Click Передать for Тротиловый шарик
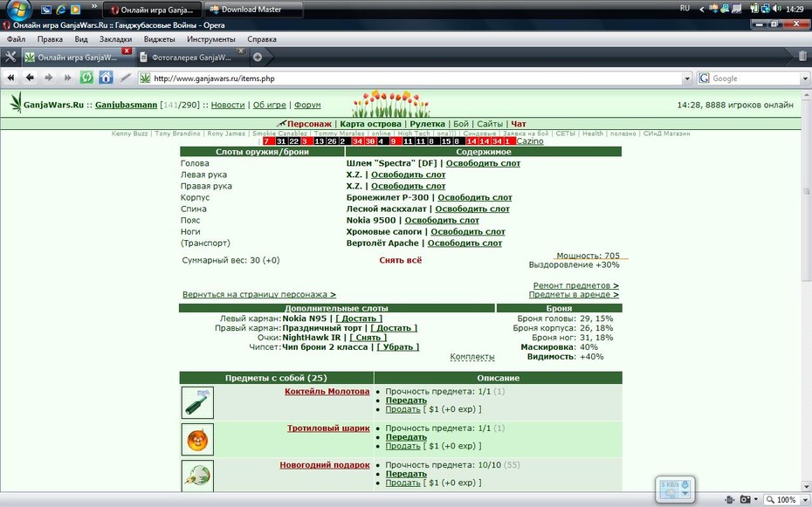The image size is (812, 507). 406,437
